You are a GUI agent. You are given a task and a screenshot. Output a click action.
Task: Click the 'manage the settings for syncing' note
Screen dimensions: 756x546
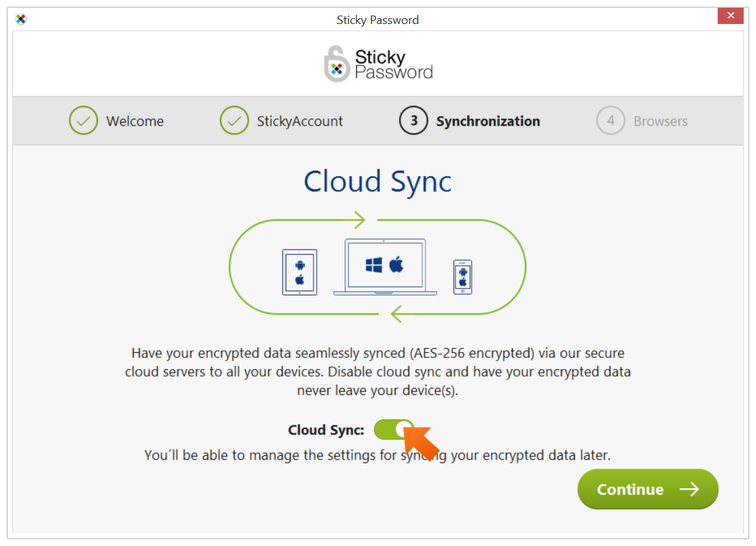tap(378, 455)
